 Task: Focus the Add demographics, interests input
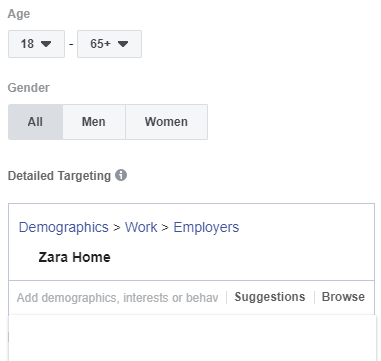click(118, 297)
